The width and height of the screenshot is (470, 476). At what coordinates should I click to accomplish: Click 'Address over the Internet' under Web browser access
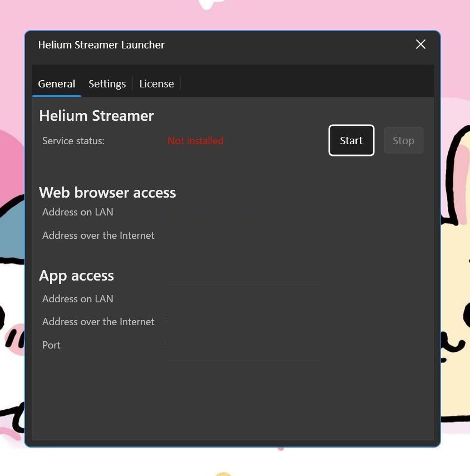coord(98,235)
